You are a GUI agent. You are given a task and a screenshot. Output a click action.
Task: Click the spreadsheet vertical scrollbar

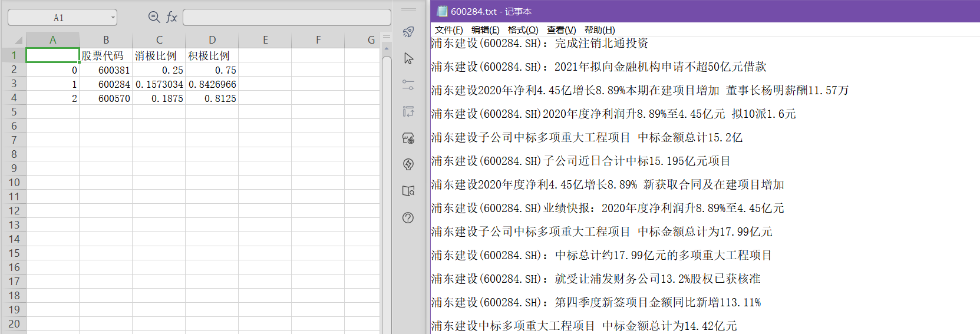pyautogui.click(x=387, y=177)
